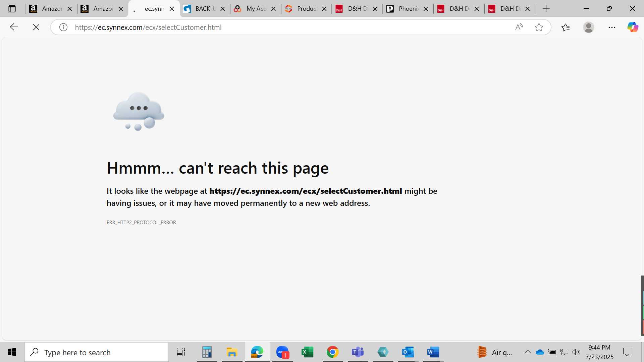Screen dimensions: 644x362
Task: Open Outlook from the taskbar
Action: pyautogui.click(x=408, y=352)
